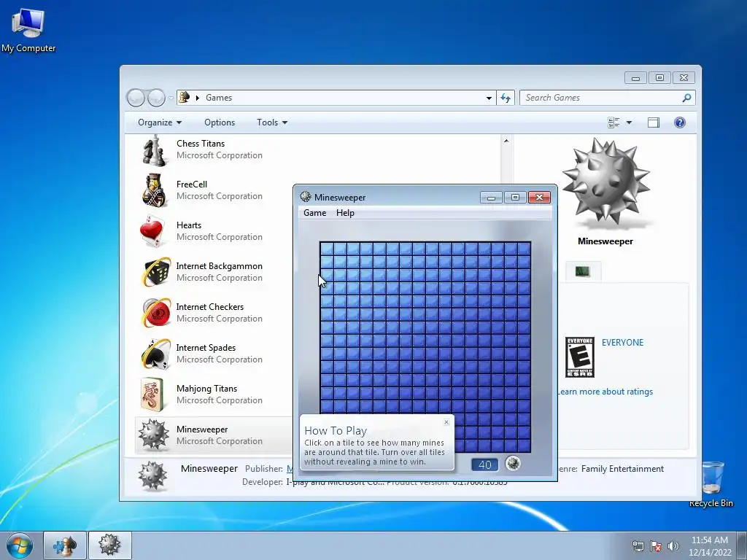Select the Internet Spades icon
Screen dimensions: 747x560
[x=156, y=354]
